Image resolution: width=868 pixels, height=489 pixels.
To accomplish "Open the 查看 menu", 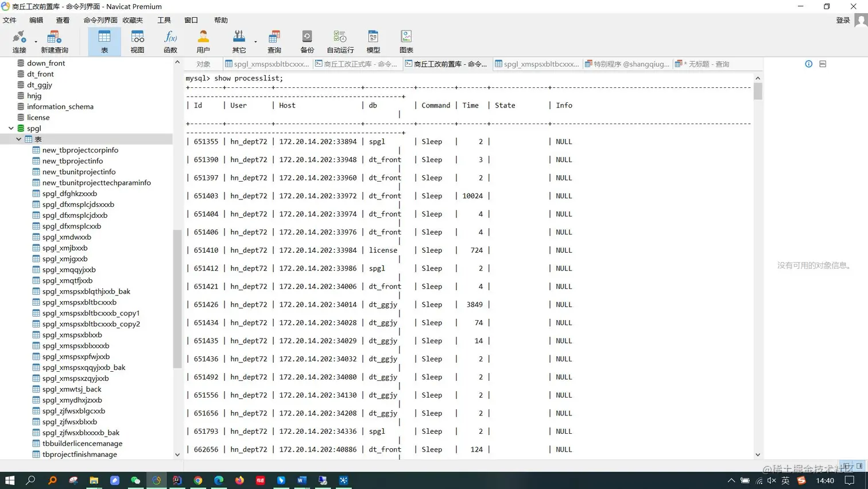I will [x=63, y=20].
